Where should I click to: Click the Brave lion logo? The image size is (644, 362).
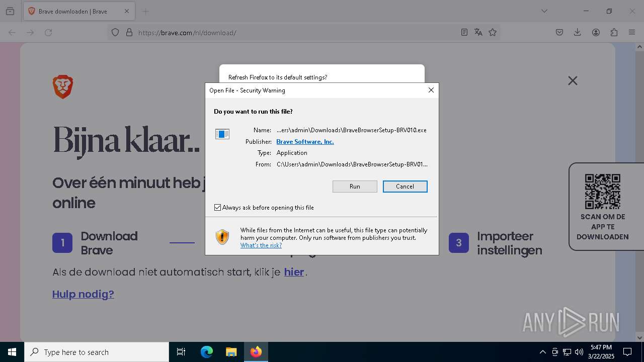[x=63, y=87]
